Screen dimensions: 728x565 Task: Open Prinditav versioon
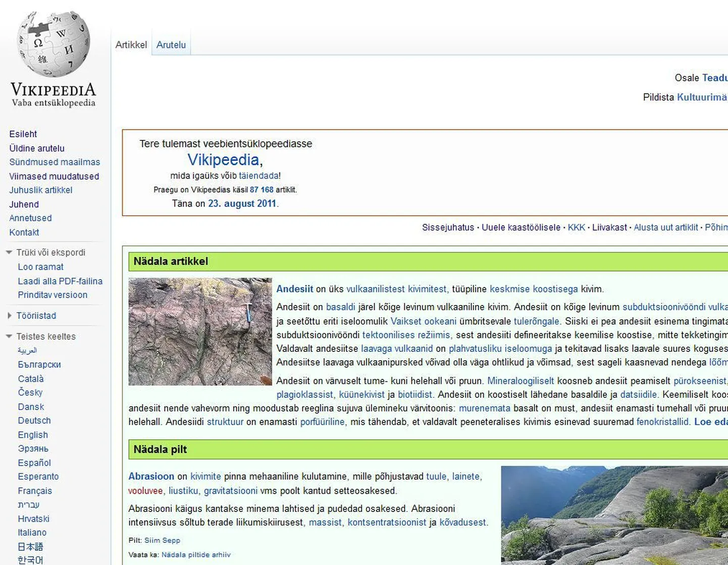[x=53, y=295]
